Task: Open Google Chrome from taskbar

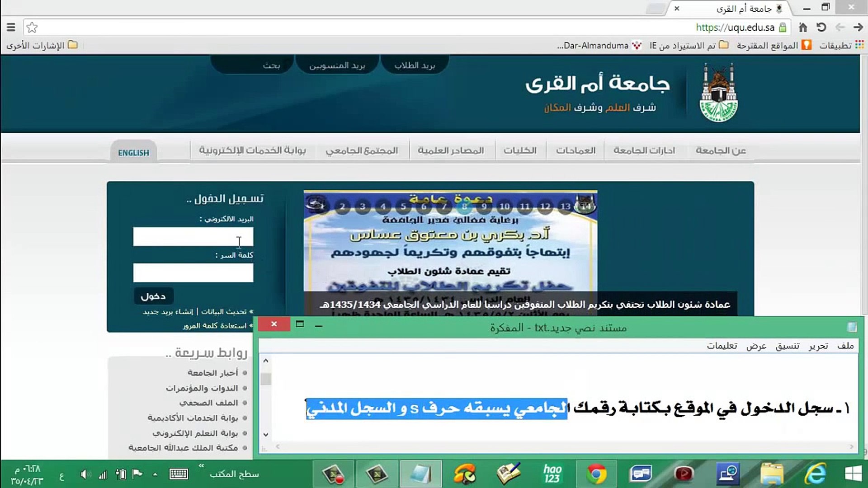Action: pos(596,474)
